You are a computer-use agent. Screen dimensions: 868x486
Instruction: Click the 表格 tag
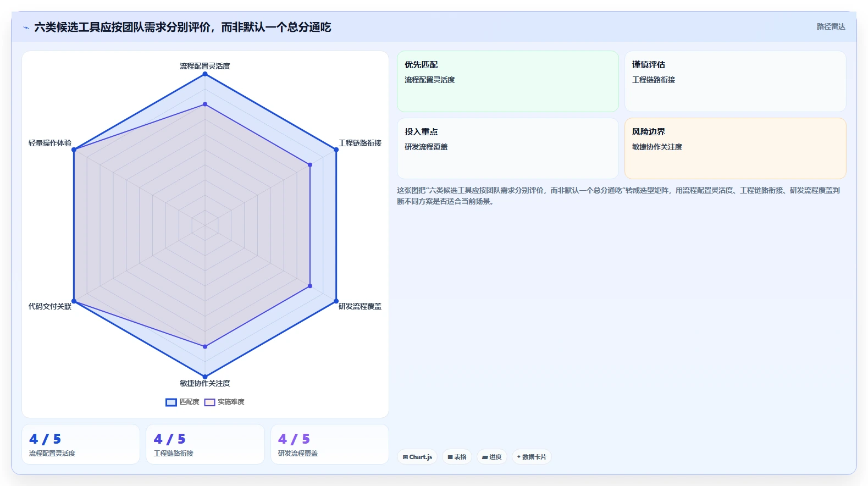[457, 457]
